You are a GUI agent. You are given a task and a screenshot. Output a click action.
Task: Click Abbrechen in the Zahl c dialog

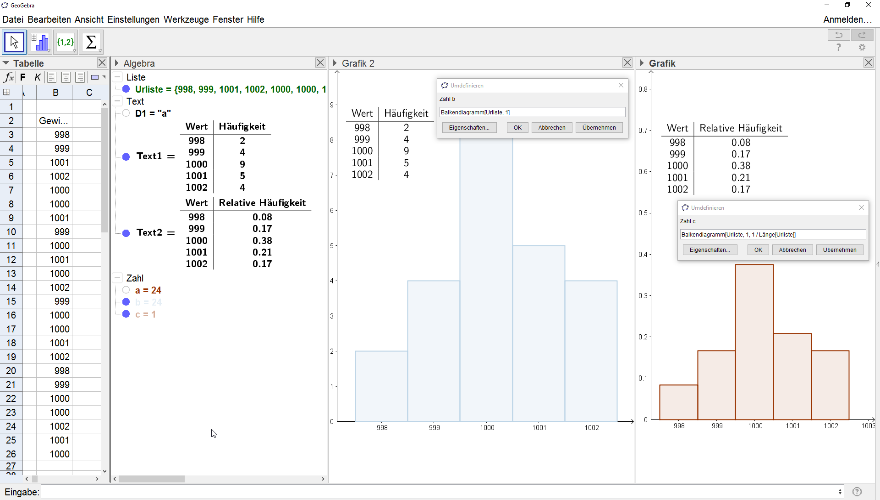point(792,250)
